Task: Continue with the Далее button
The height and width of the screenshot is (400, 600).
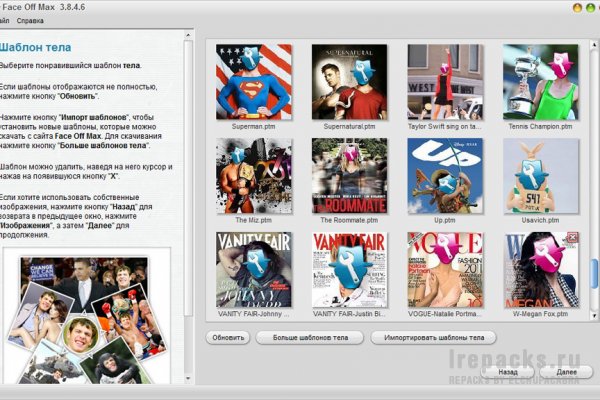Action: click(x=567, y=372)
